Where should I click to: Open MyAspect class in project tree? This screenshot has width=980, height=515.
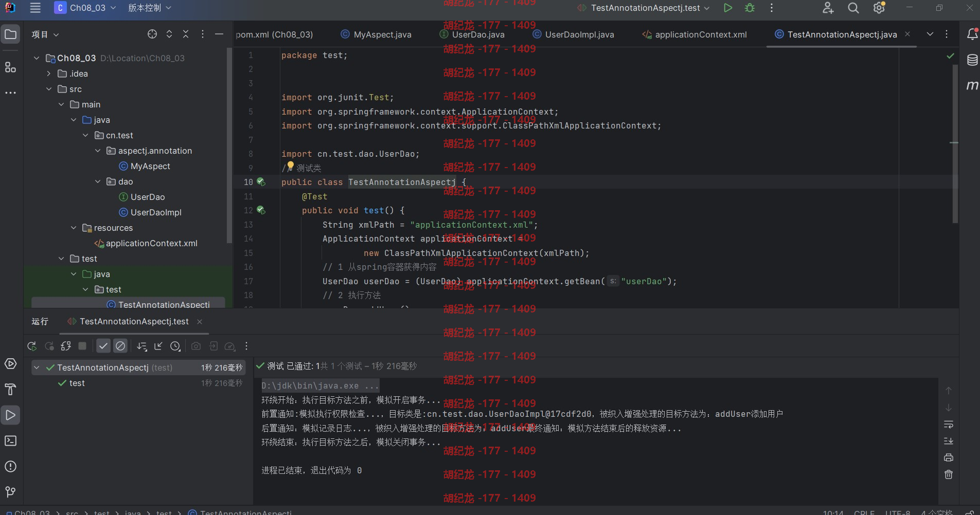coord(150,166)
